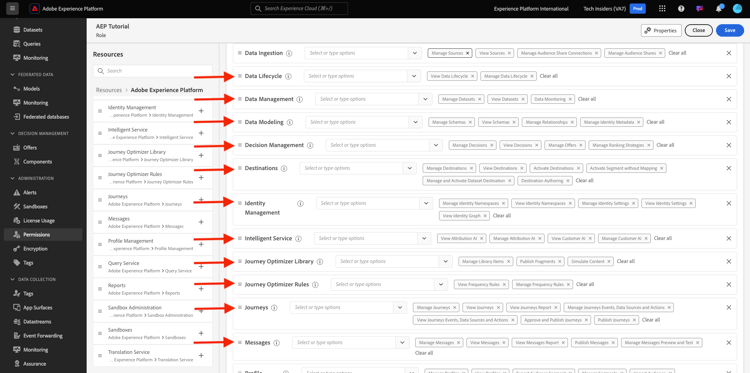Click info icon beside Decision Management
This screenshot has width=750, height=373.
(310, 145)
